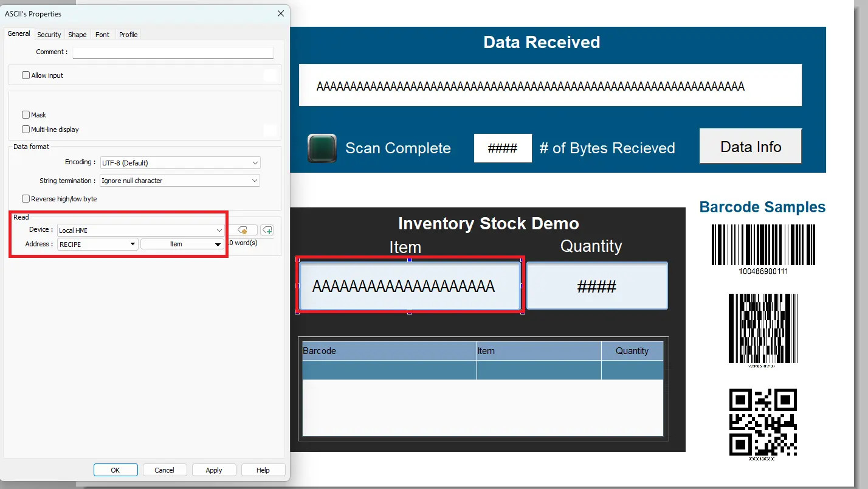The image size is (868, 489).
Task: Enable the Allow input checkbox
Action: [26, 75]
